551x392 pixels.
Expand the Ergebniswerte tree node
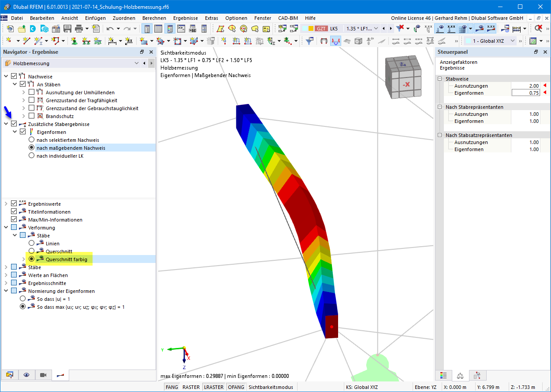6,204
